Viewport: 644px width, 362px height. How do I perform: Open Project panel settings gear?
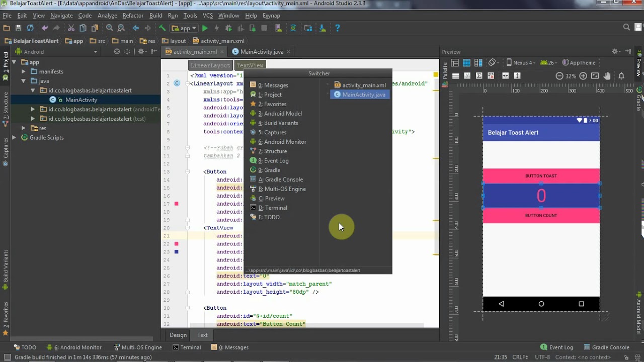point(141,51)
